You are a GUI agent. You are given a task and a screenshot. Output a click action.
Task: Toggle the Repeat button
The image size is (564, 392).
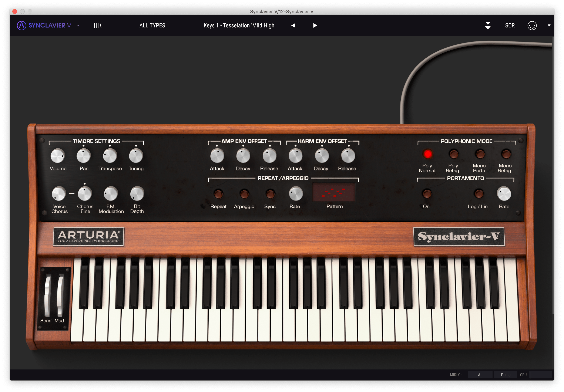pyautogui.click(x=218, y=194)
